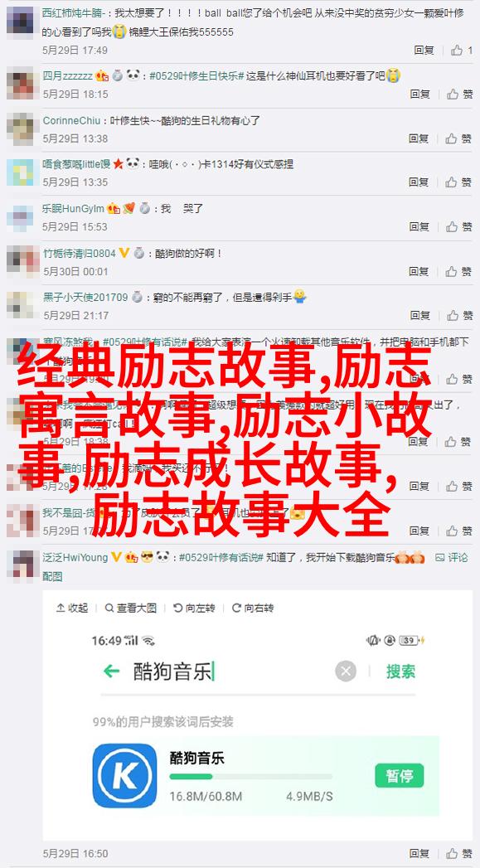Click the 酷狗音乐 search input field
Viewport: 480px width, 868px height.
[232, 672]
